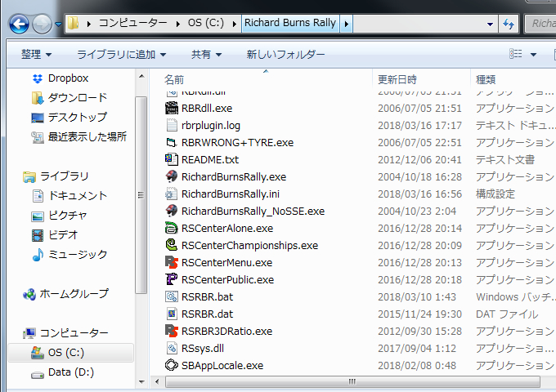Select the file name RichardBurnsRally.ini
The image size is (556, 392).
click(231, 194)
